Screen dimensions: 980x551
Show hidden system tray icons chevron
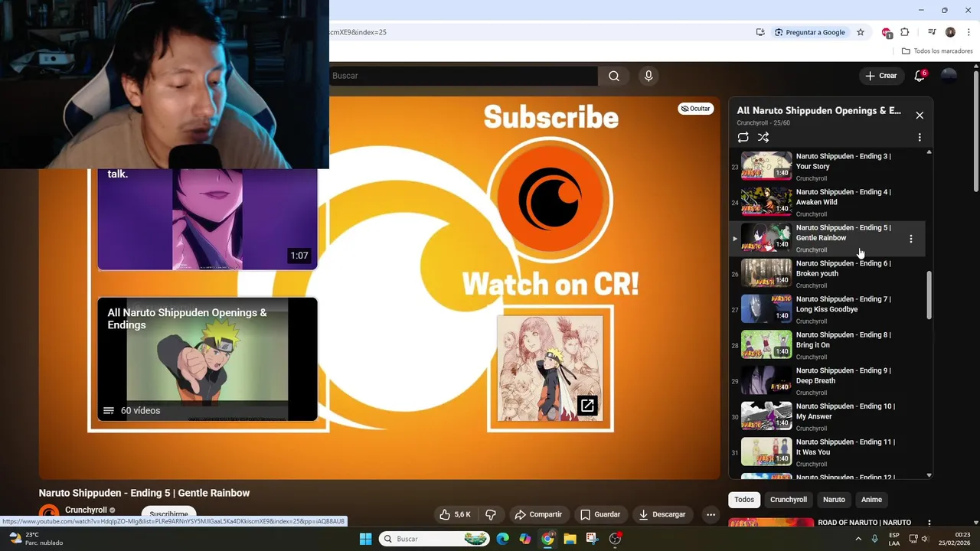[858, 539]
